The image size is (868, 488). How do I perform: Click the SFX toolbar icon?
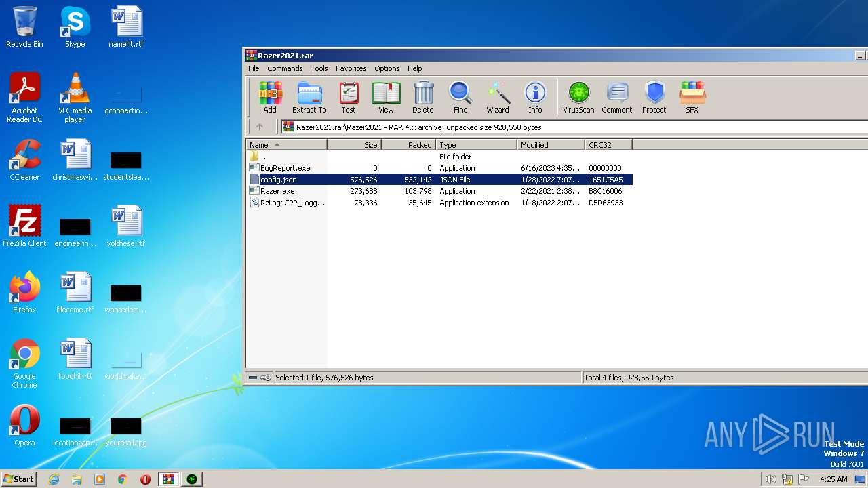[x=692, y=97]
